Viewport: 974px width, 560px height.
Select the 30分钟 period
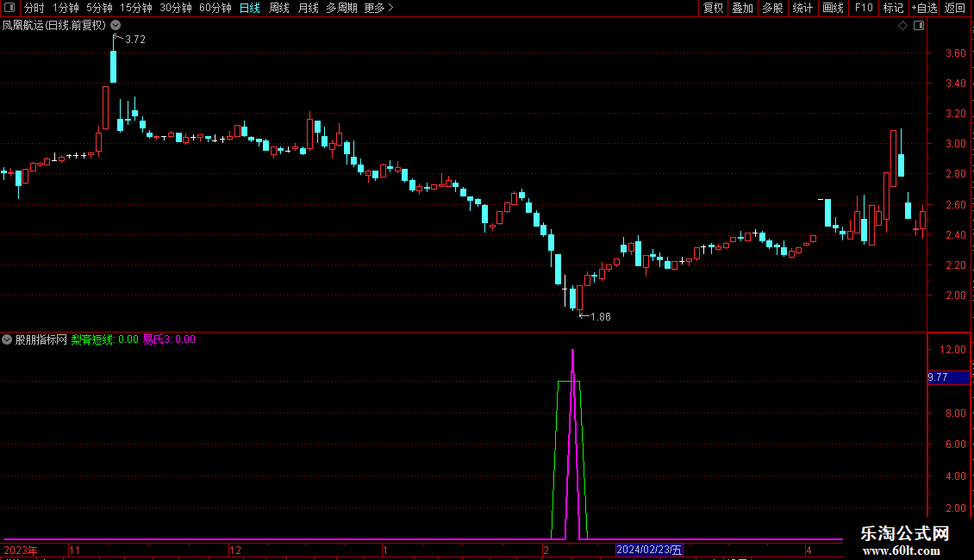[176, 8]
